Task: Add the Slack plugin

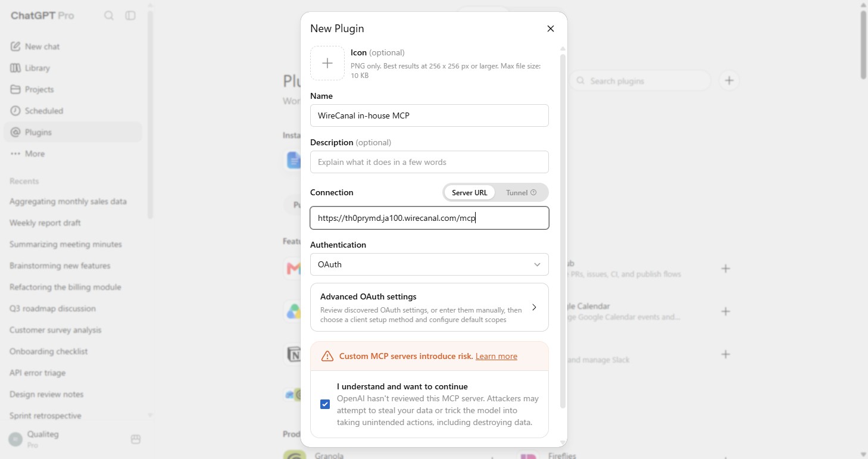Action: coord(726,354)
